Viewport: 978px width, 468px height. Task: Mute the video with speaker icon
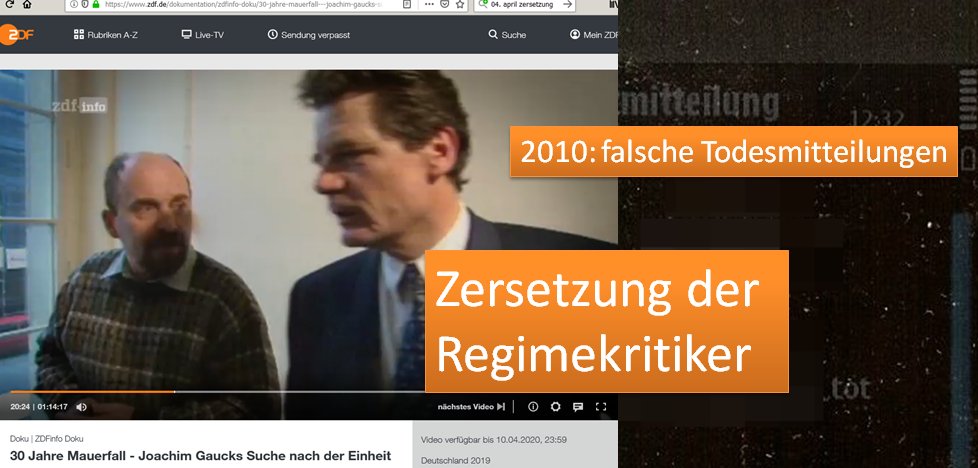coord(81,407)
